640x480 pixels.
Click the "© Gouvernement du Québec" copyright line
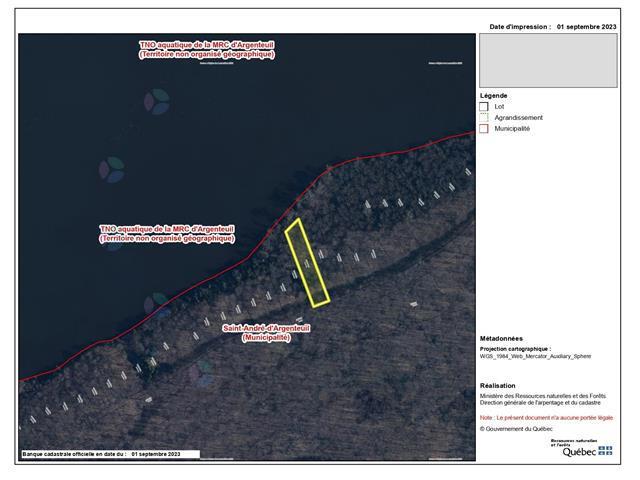516,429
